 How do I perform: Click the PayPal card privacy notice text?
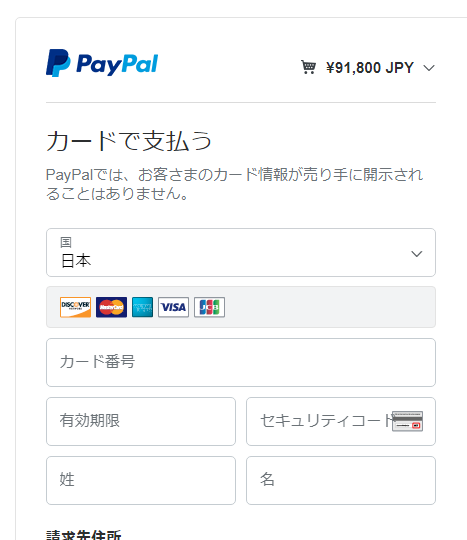click(234, 184)
